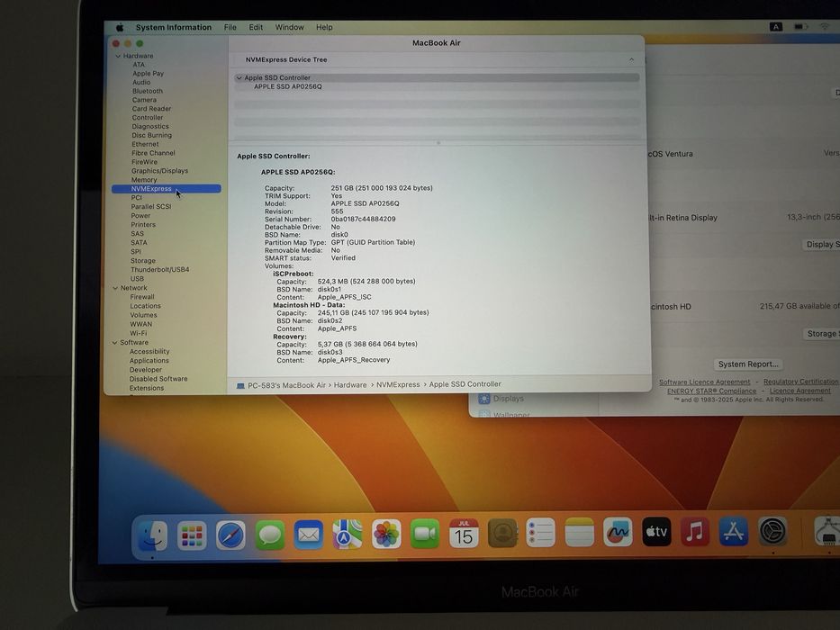This screenshot has width=840, height=630.
Task: Click the Displays icon in System Settings
Action: point(484,399)
